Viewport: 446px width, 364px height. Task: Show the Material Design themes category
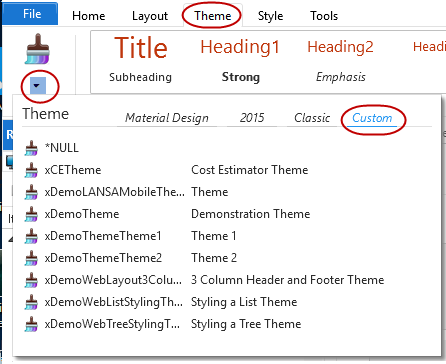pyautogui.click(x=167, y=118)
